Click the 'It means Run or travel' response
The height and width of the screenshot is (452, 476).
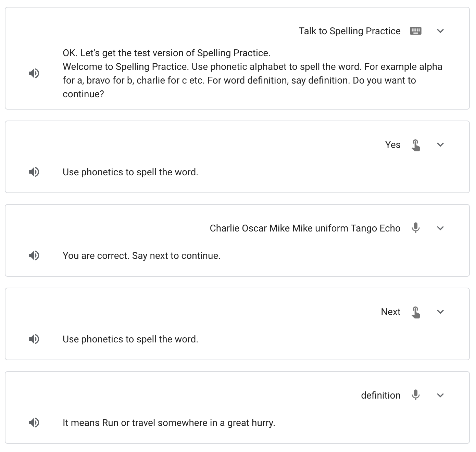tap(169, 423)
